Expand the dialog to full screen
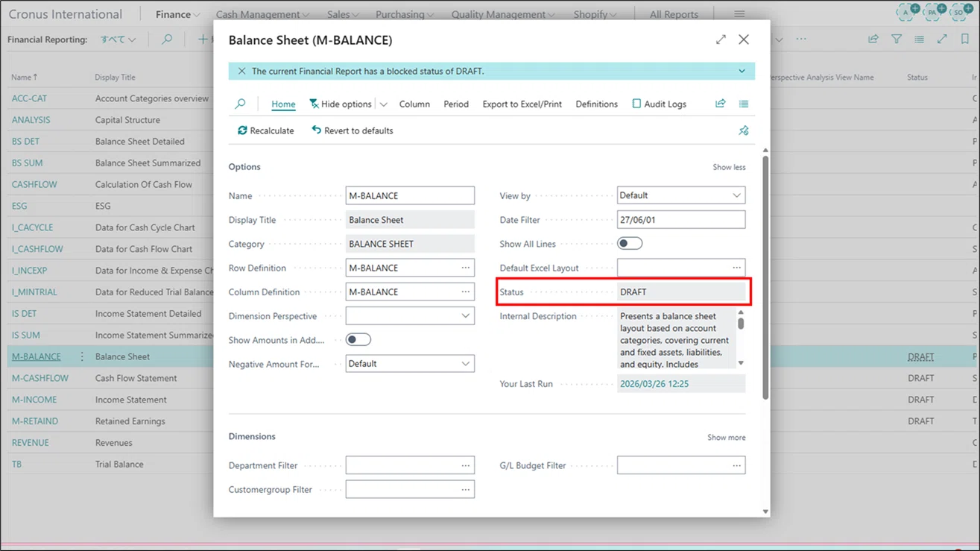Viewport: 980px width, 551px height. (x=721, y=40)
